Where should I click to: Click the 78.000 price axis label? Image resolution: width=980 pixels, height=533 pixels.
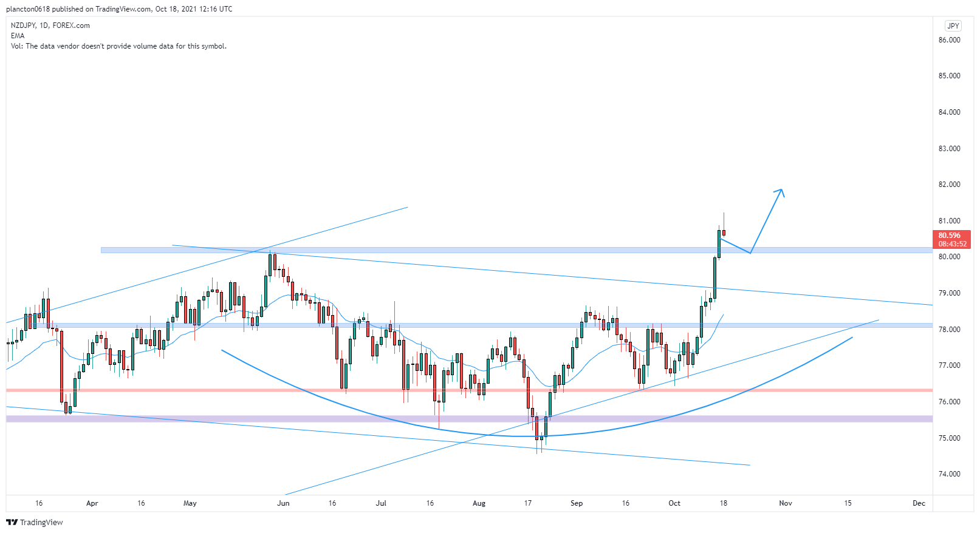pos(950,330)
